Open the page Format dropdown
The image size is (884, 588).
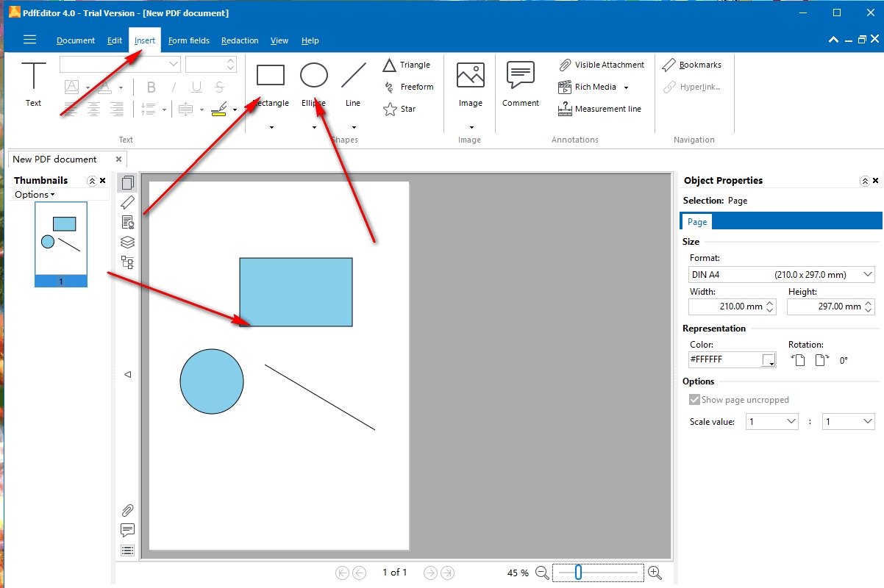(x=782, y=275)
